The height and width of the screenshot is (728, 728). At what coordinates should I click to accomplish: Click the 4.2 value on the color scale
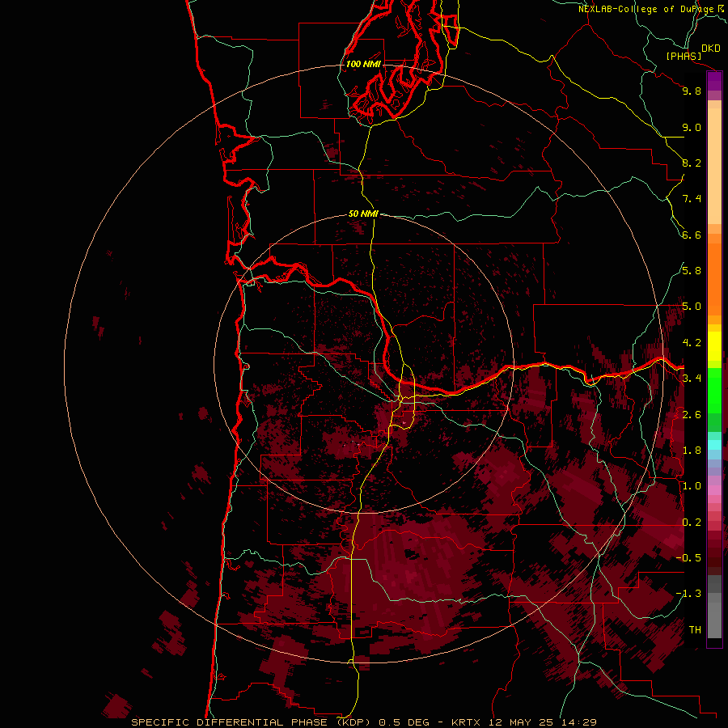click(x=692, y=343)
